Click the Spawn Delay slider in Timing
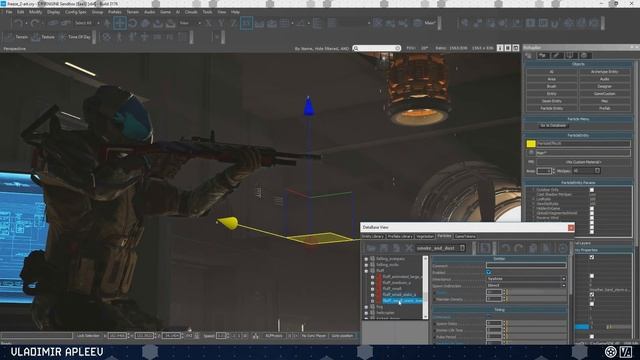Image resolution: width=640 pixels, height=360 pixels. pos(536,324)
